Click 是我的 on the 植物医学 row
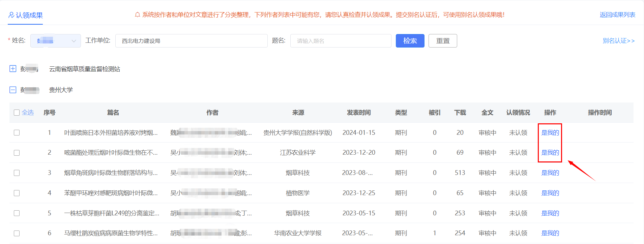Screen dimensions: 644x244 (x=550, y=193)
